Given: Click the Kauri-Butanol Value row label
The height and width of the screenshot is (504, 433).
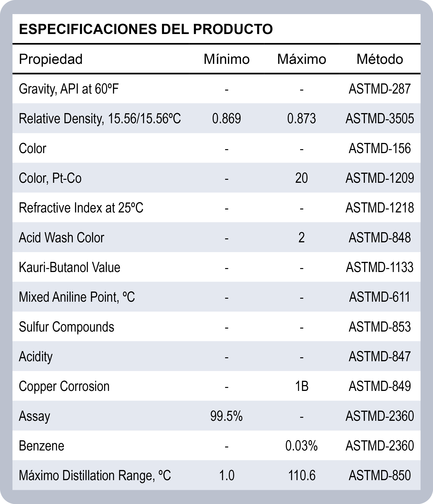Looking at the screenshot, I should click(x=69, y=267).
